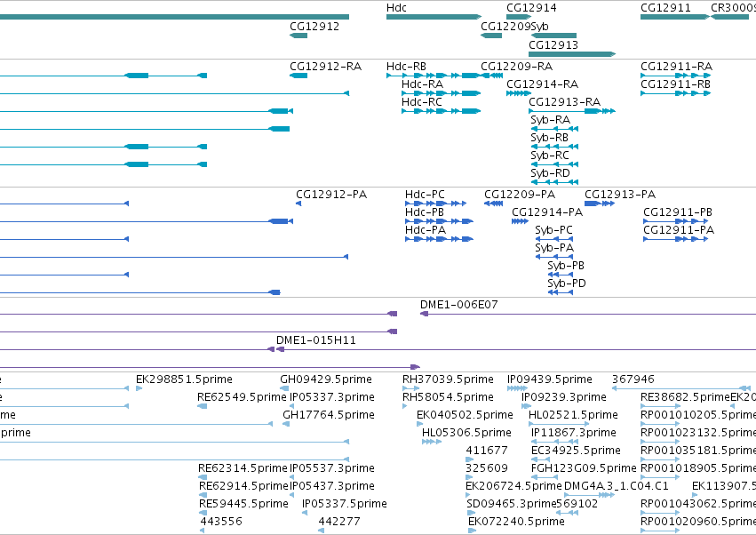This screenshot has width=756, height=535.
Task: Open the IP09439.5prime EST label
Action: (550, 379)
